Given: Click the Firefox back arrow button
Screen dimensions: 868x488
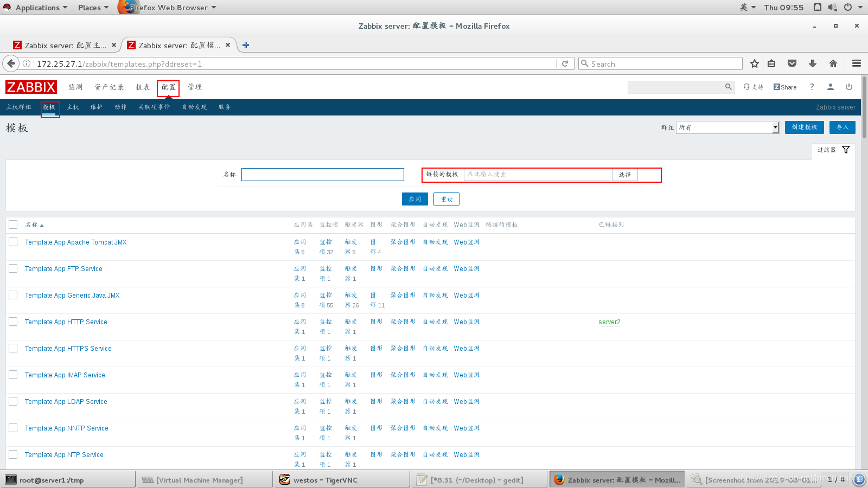Looking at the screenshot, I should [x=11, y=63].
